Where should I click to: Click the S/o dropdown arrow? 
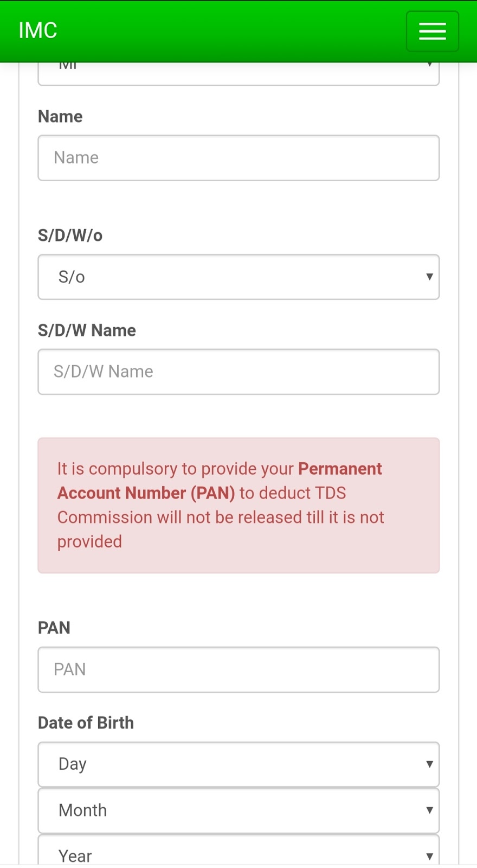[x=429, y=277]
